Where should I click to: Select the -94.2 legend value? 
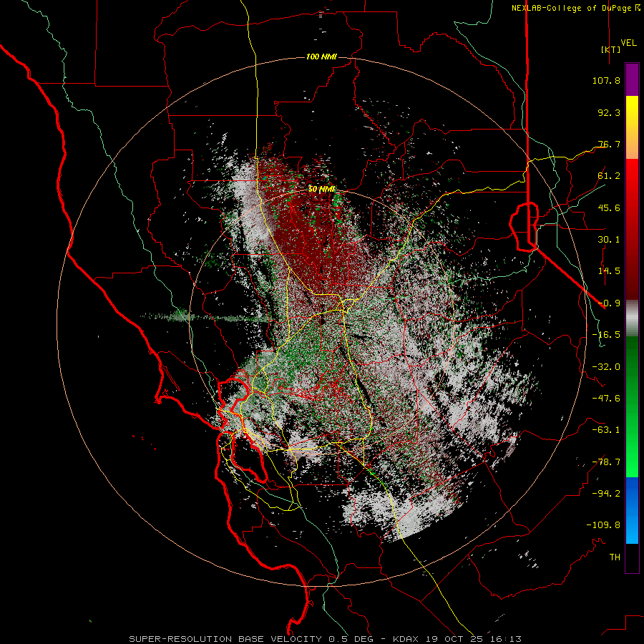606,494
